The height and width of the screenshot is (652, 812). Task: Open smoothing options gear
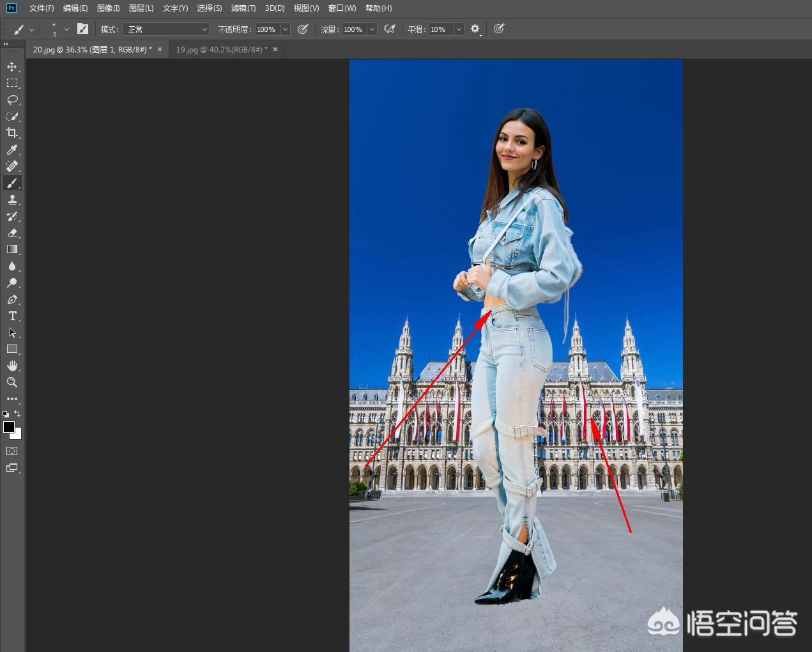475,29
